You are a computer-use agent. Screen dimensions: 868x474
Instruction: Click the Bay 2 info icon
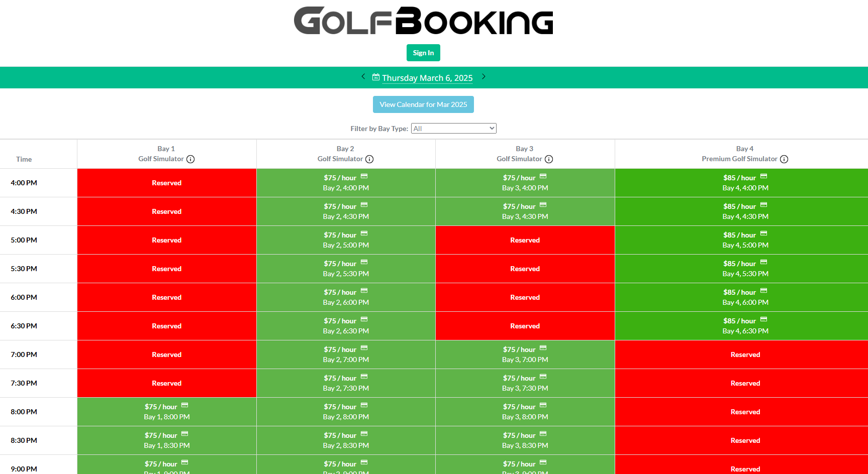tap(369, 159)
